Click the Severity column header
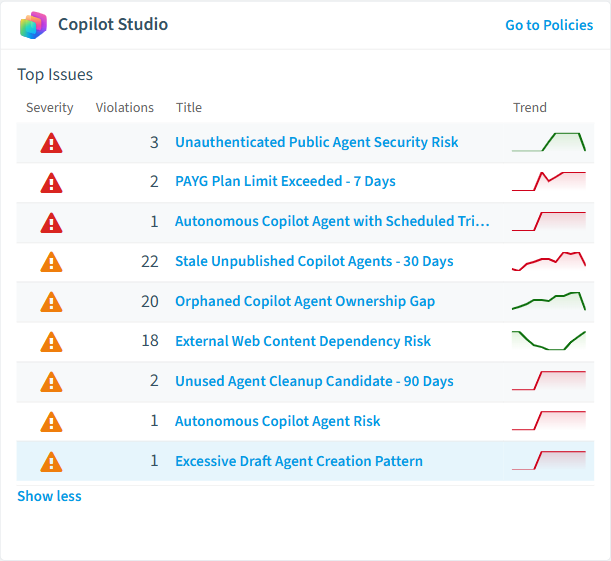 [x=49, y=108]
